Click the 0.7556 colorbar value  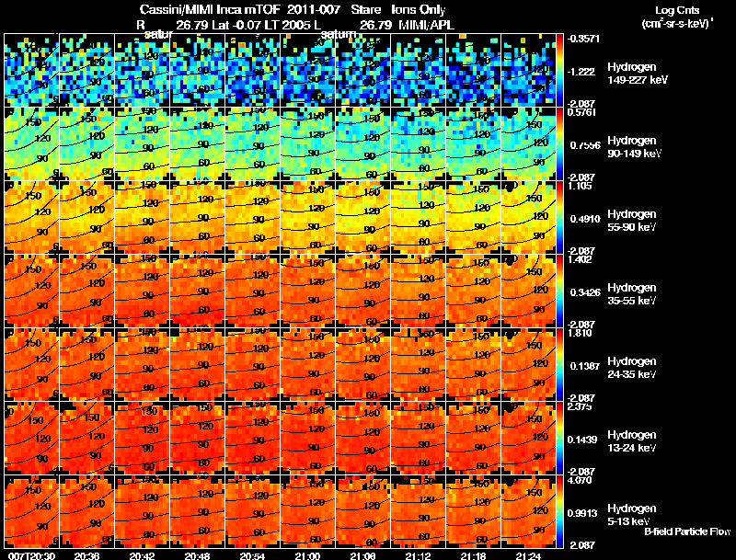pyautogui.click(x=585, y=145)
